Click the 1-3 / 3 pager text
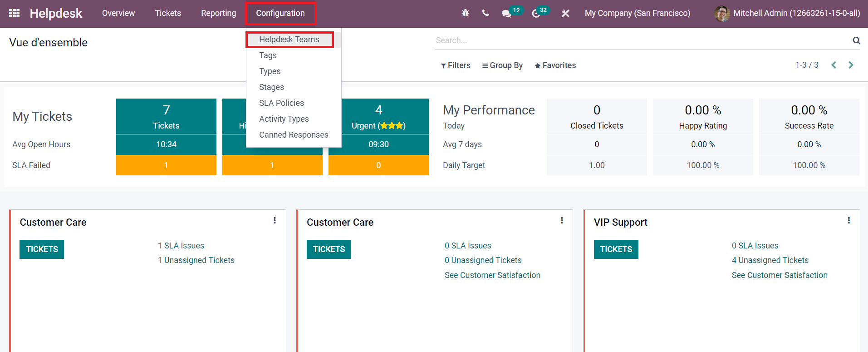The height and width of the screenshot is (352, 868). (x=807, y=65)
